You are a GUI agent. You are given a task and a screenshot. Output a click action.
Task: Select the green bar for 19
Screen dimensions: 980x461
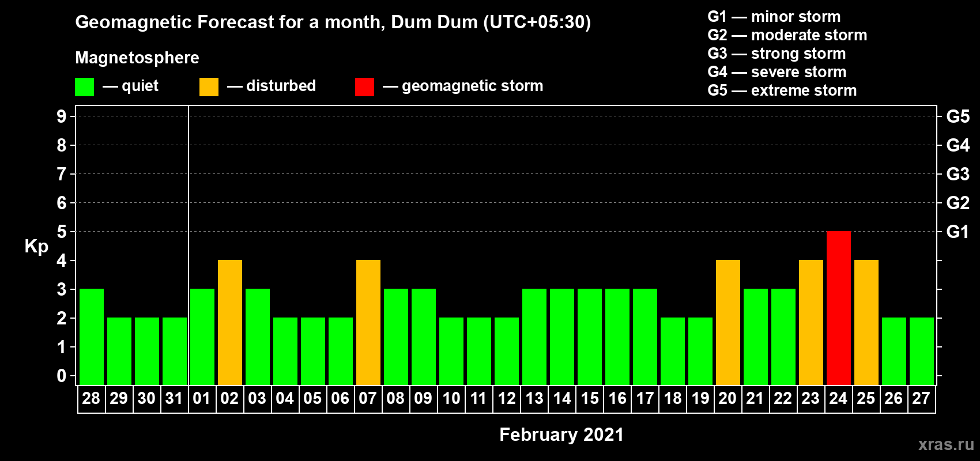click(x=700, y=351)
